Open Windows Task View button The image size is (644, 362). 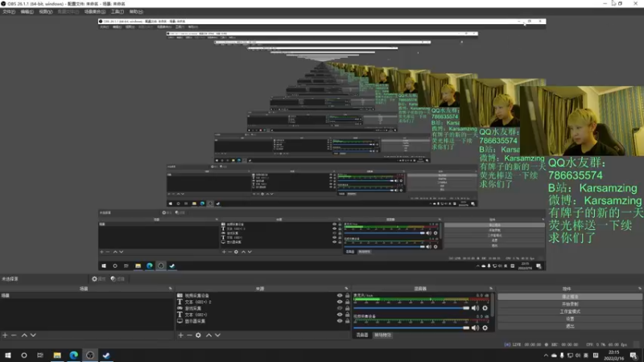[x=39, y=355]
